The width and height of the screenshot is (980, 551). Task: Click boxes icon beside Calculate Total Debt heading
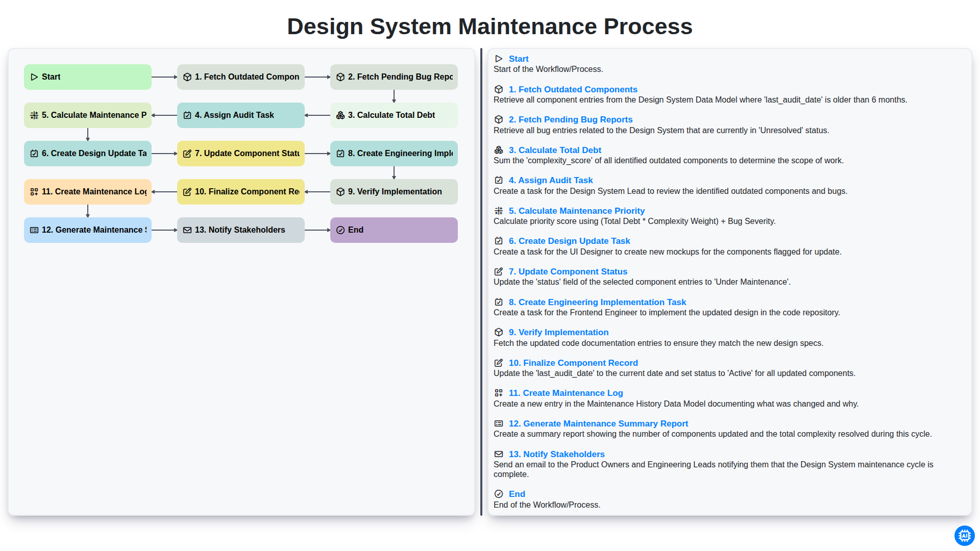499,150
